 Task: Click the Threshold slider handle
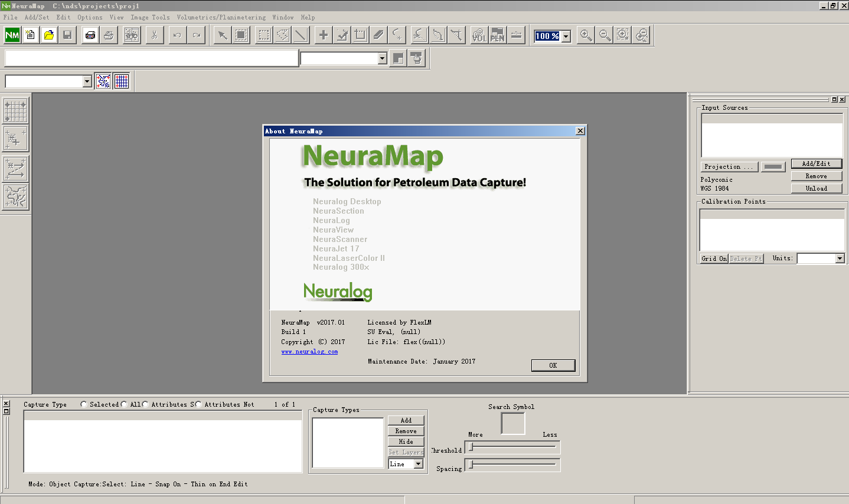[471, 447]
